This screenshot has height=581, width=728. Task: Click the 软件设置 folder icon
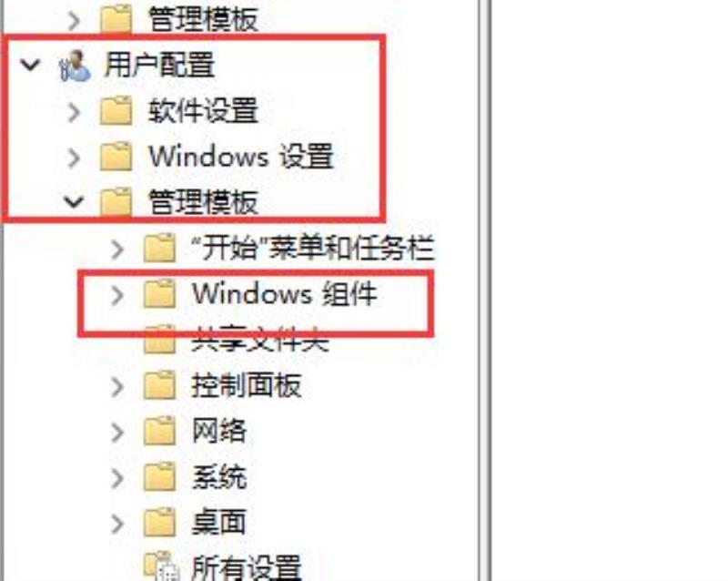point(116,111)
